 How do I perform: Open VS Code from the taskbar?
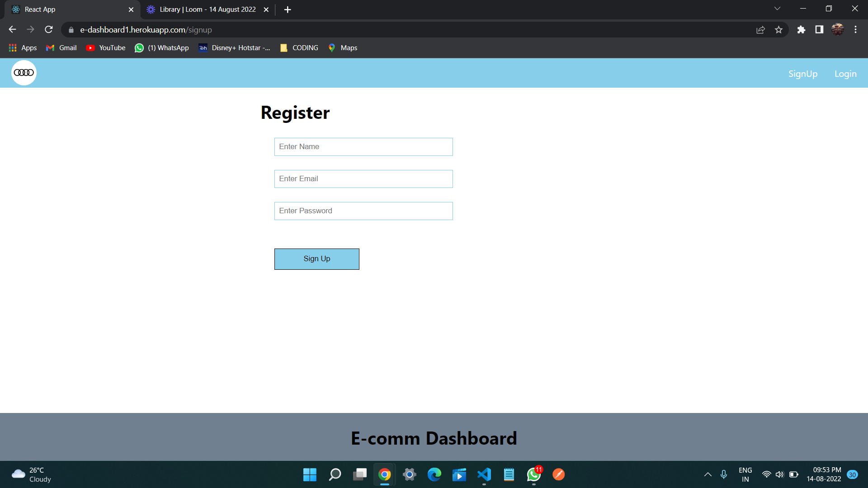point(484,474)
